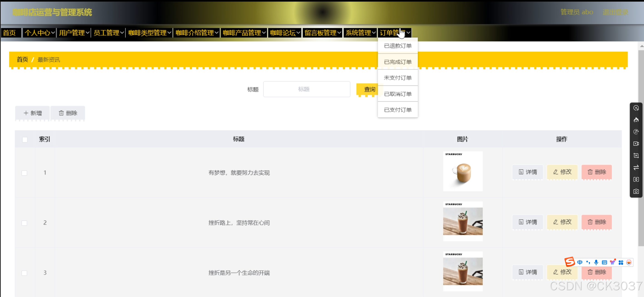Viewport: 644px width, 297px height.
Task: Click the title 有梦想，就要努力去实现
Action: [239, 173]
